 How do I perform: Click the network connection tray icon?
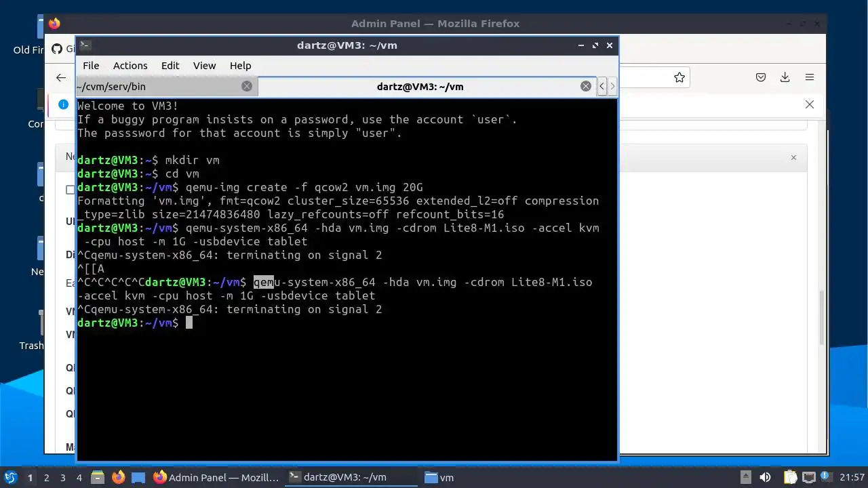point(808,477)
